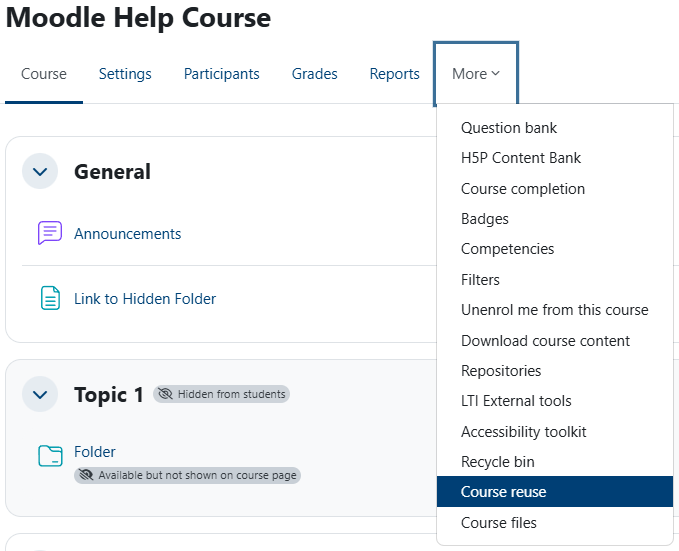This screenshot has height=551, width=679.
Task: Click the Hidden from students badge
Action: [221, 394]
